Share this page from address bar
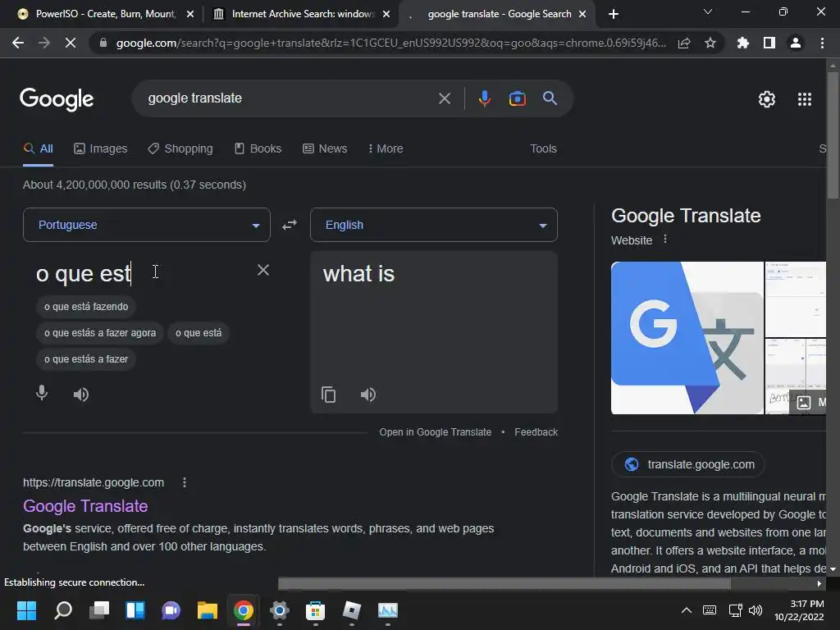840x630 pixels. pyautogui.click(x=684, y=43)
